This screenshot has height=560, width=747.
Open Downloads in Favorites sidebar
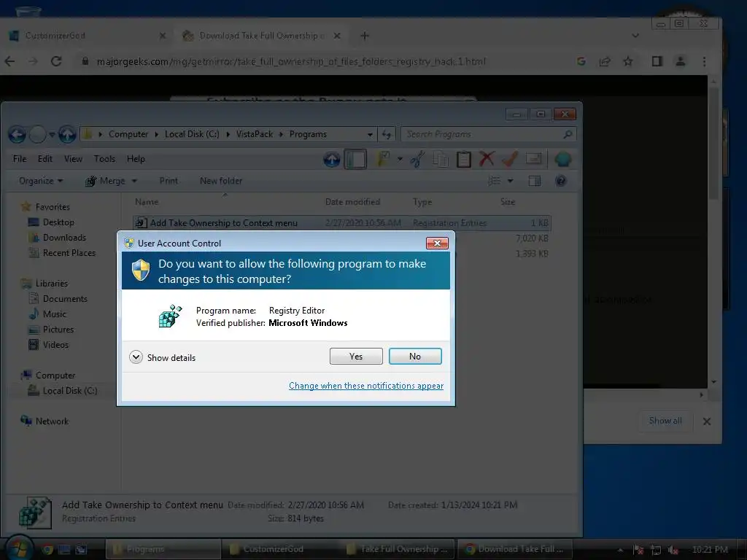64,238
